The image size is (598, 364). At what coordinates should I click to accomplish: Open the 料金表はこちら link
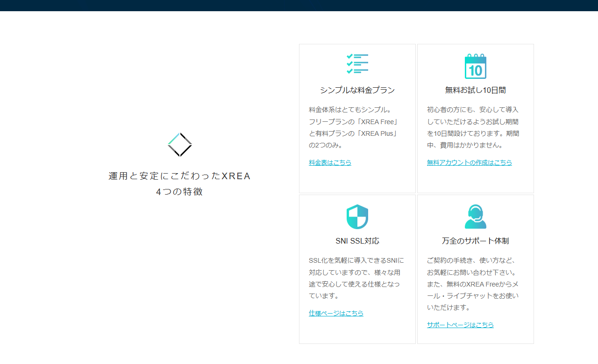[330, 162]
